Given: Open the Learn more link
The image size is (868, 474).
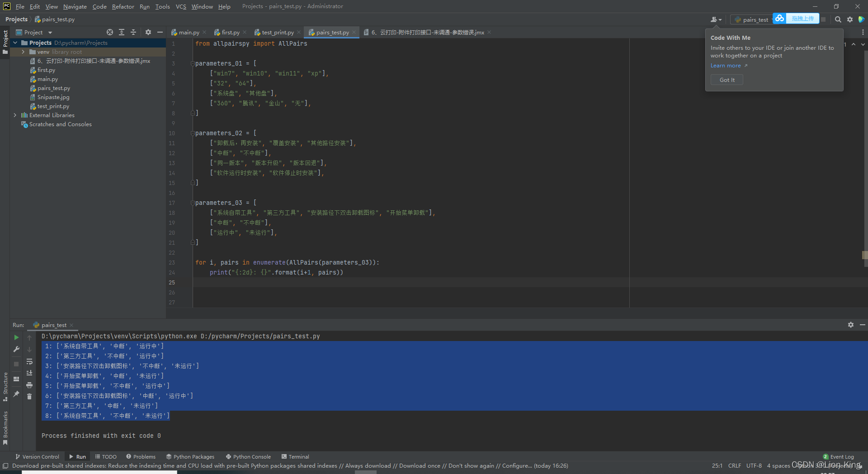Looking at the screenshot, I should pos(725,66).
